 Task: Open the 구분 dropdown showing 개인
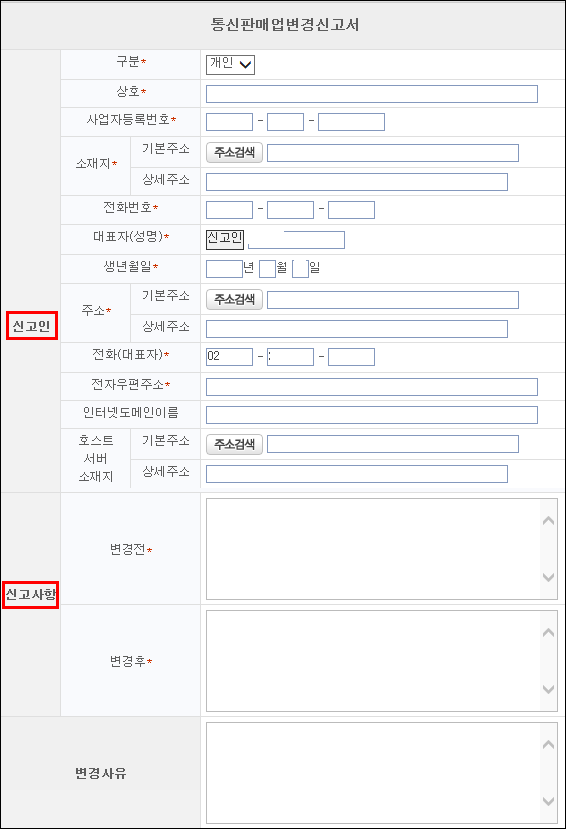[230, 65]
